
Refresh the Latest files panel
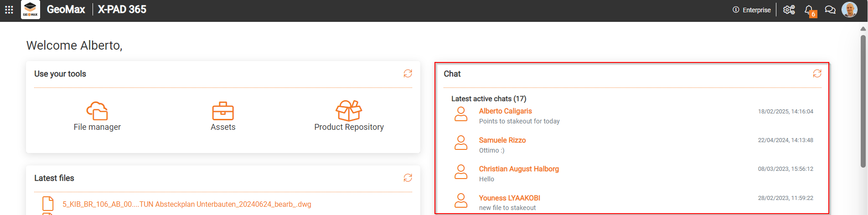(408, 178)
